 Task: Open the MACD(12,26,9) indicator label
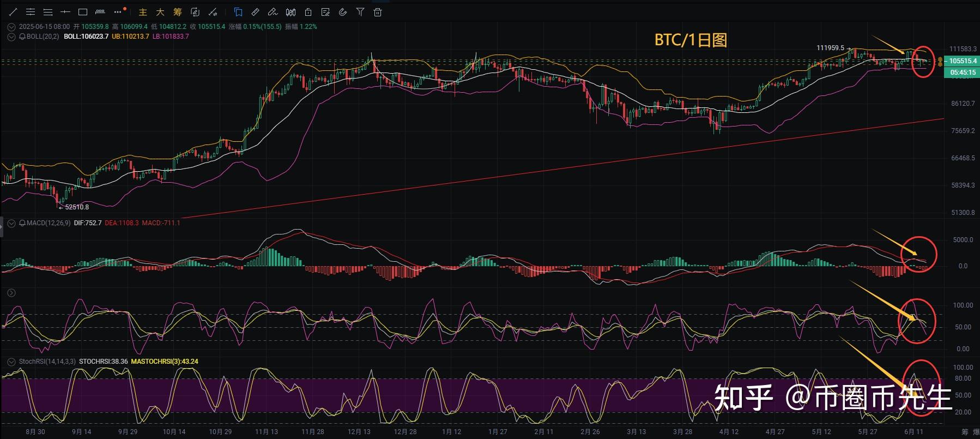tap(48, 223)
